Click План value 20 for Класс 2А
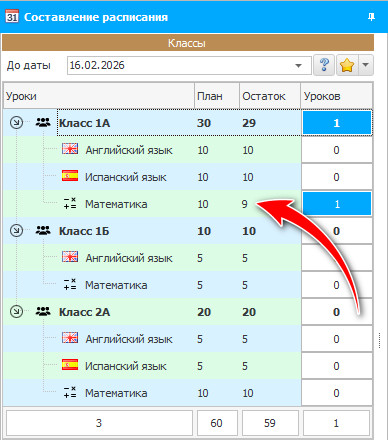388x440 pixels. (204, 312)
